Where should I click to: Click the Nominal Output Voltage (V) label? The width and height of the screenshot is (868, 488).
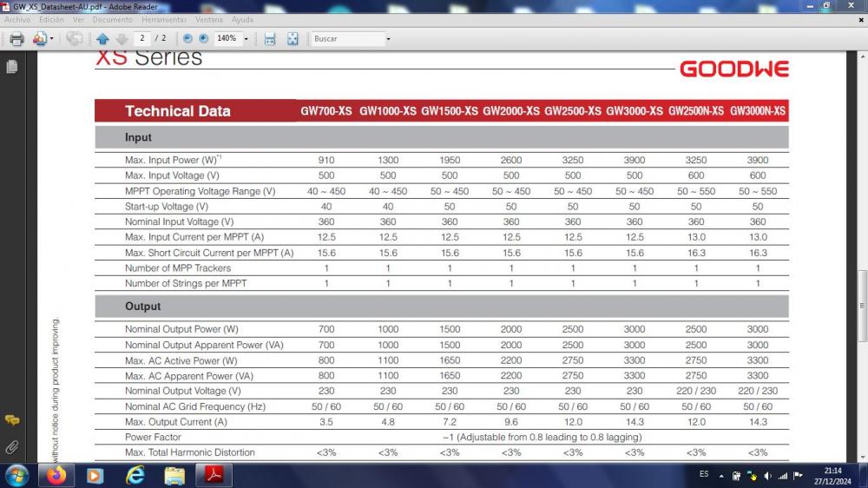[x=182, y=391]
